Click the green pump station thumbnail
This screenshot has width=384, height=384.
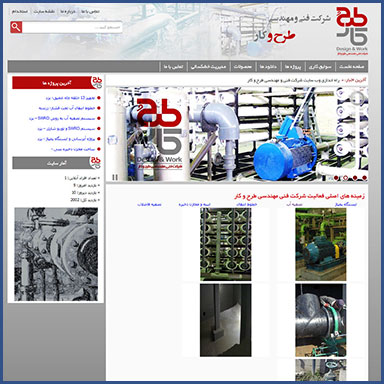321,244
